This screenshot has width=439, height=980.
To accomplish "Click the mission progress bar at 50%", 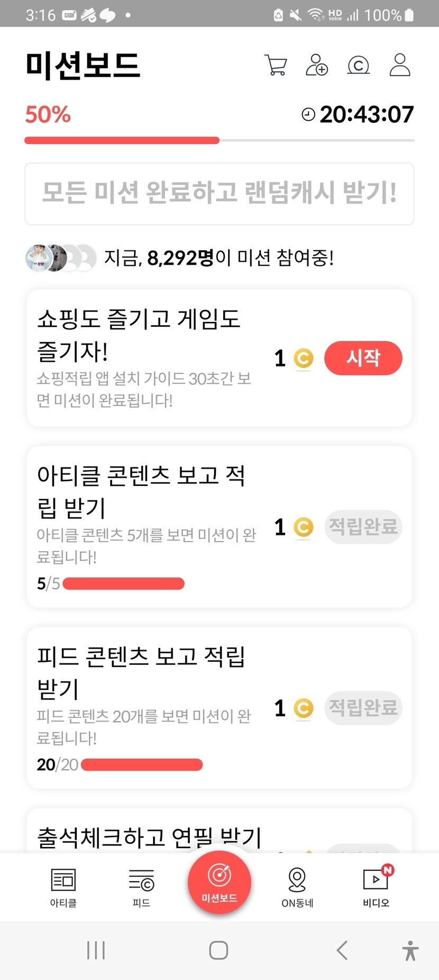I will [219, 140].
